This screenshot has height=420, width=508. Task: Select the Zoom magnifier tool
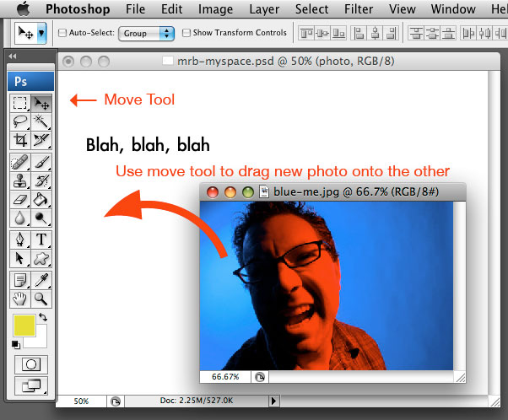[x=41, y=299]
